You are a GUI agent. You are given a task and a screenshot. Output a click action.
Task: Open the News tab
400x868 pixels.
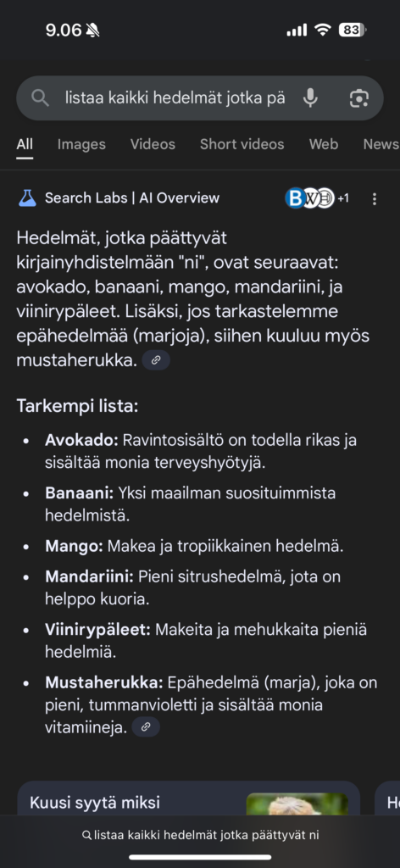click(x=381, y=144)
